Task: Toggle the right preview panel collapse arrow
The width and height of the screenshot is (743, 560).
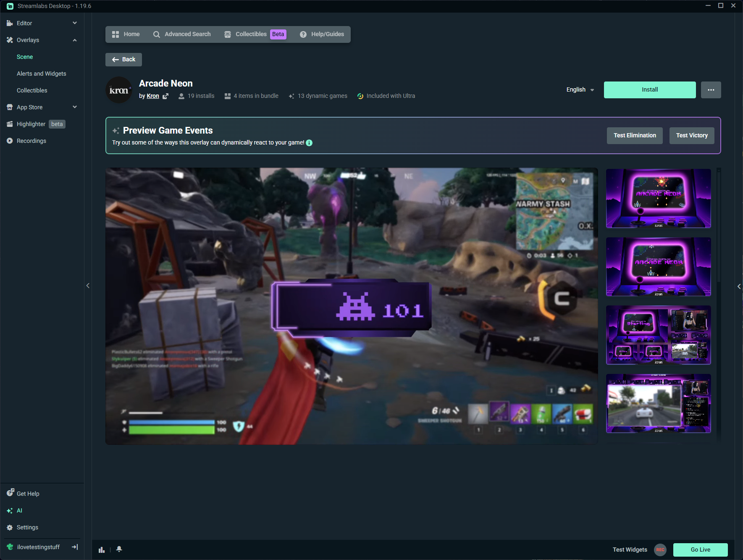Action: click(739, 287)
